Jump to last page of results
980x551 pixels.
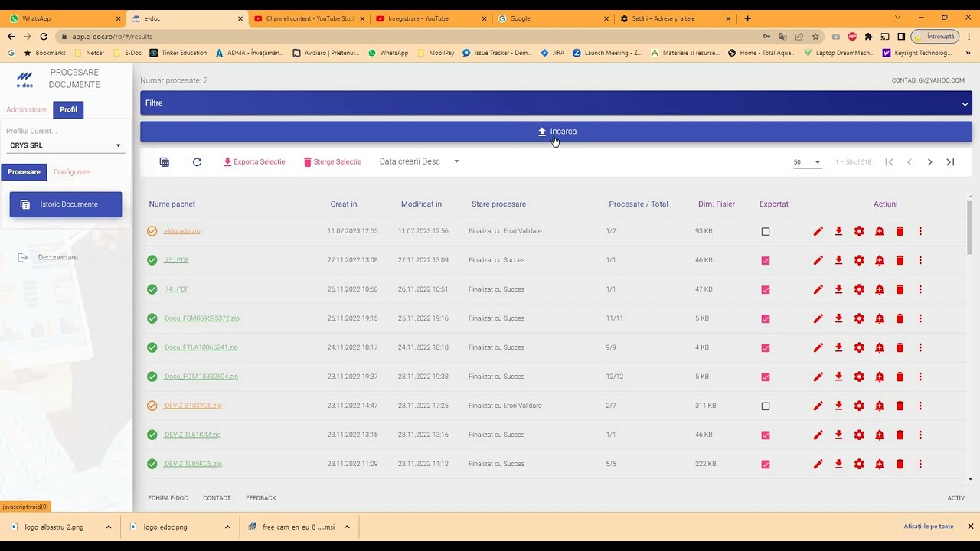coord(950,162)
